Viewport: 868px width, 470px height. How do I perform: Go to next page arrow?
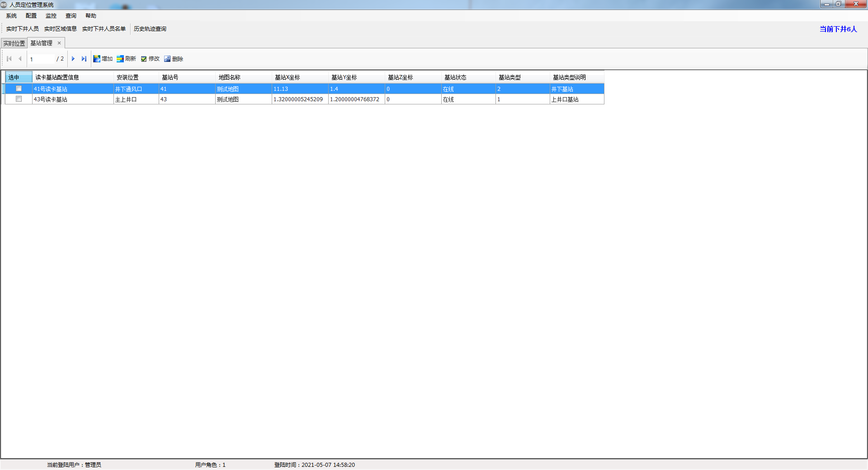tap(73, 59)
